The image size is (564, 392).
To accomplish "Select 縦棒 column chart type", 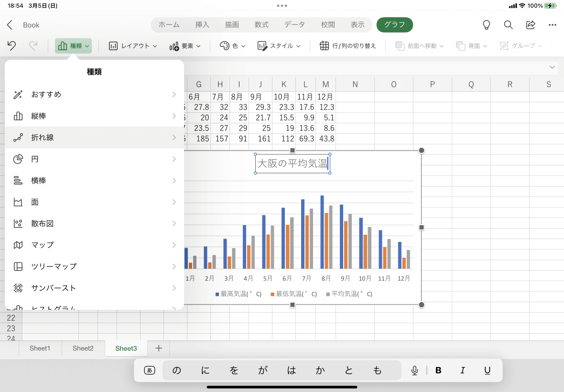I will (94, 116).
